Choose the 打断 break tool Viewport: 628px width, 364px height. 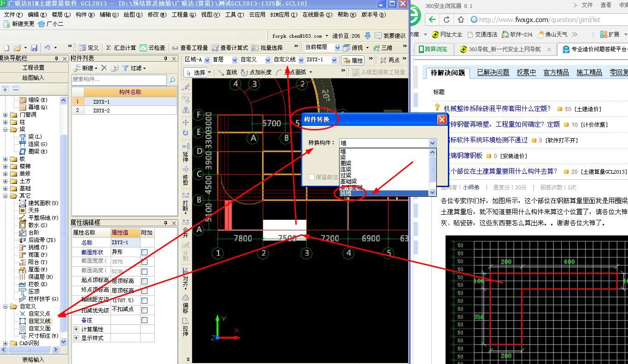tap(186, 202)
